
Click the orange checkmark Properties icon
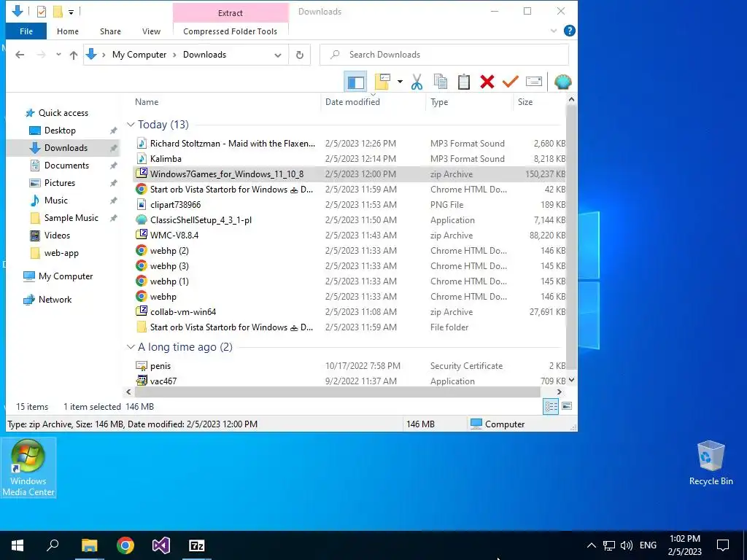click(x=510, y=82)
